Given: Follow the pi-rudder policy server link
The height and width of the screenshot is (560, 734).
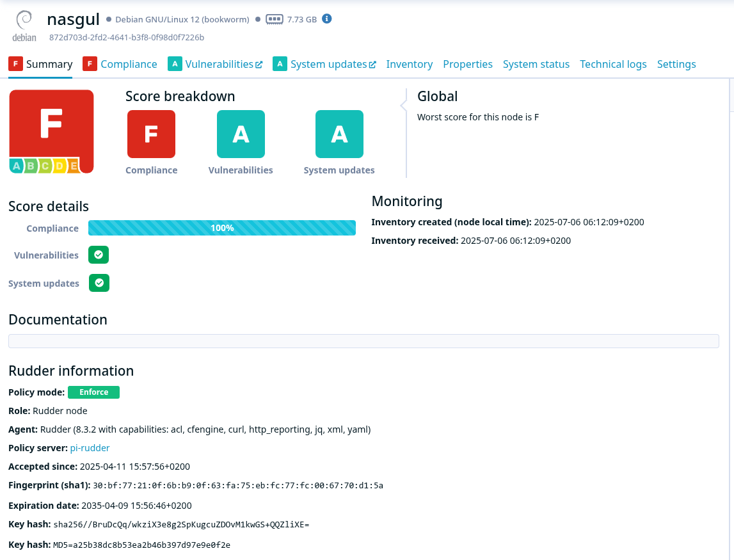Looking at the screenshot, I should 90,447.
